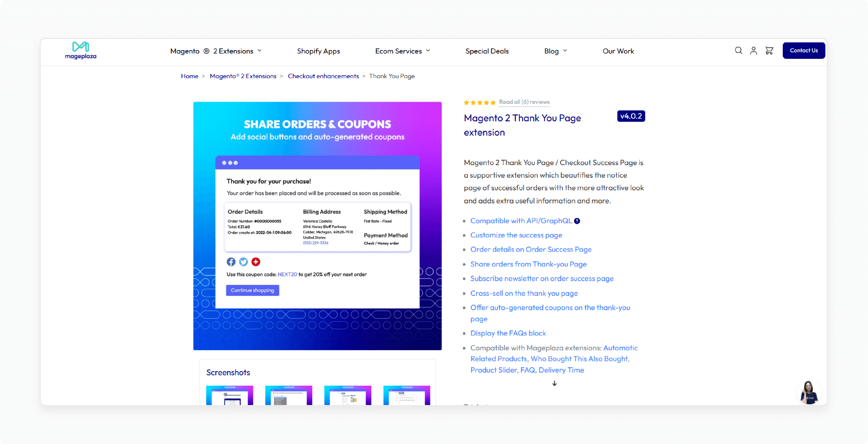Screen dimensions: 868x444
Task: Expand the Magento 2 Extensions menu
Action: click(x=216, y=51)
